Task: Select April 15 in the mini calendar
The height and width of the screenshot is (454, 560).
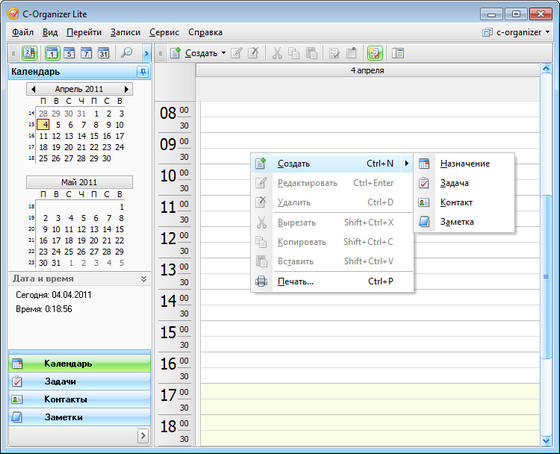Action: [x=94, y=136]
